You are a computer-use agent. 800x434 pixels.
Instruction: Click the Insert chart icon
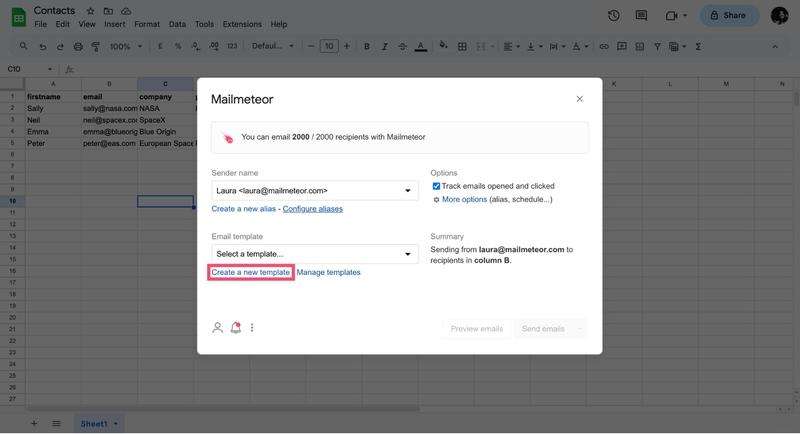[639, 46]
